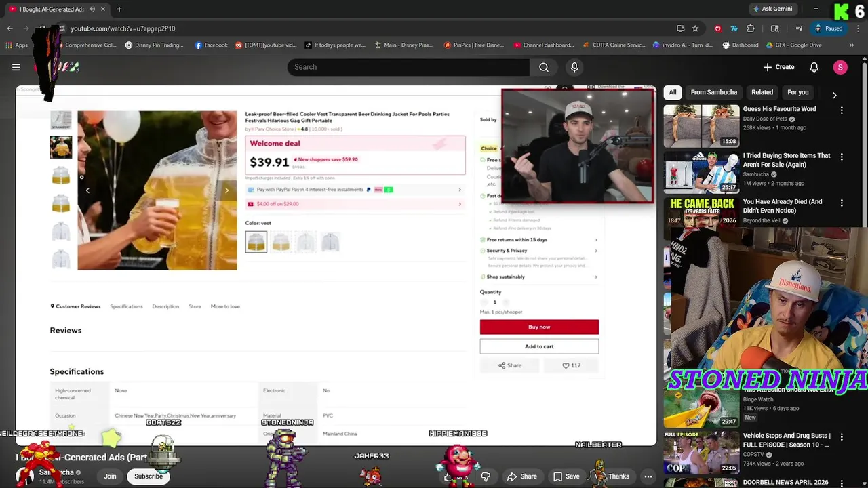Open the More to love tab
Viewport: 868px width, 488px height.
click(225, 306)
